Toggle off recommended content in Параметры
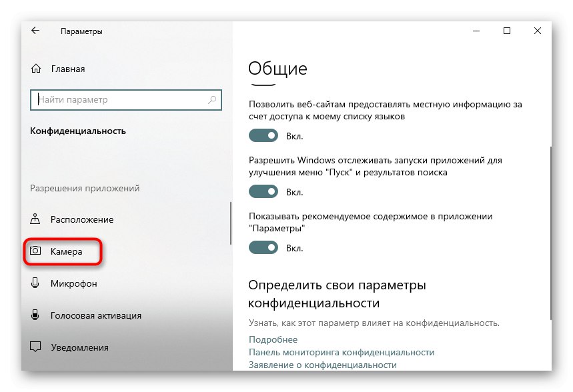The width and height of the screenshot is (573, 392). point(263,247)
